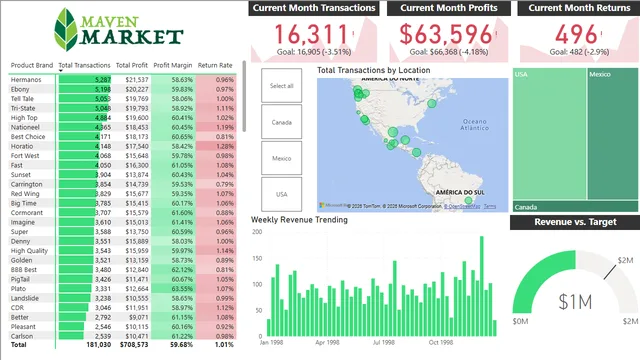Select the 'Select all' slicer button
Image resolution: width=640 pixels, height=360 pixels.
pos(282,85)
